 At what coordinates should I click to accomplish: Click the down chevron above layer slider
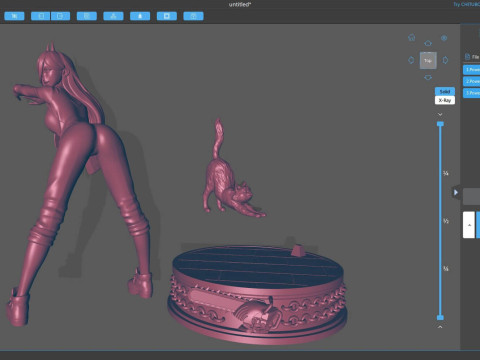[x=440, y=114]
